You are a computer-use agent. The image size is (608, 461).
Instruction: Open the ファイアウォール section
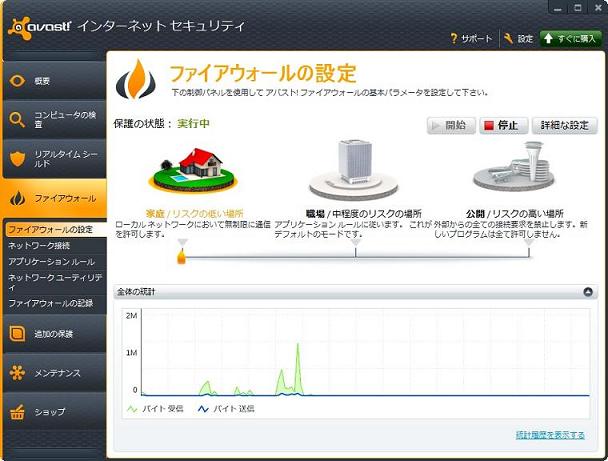coord(54,199)
